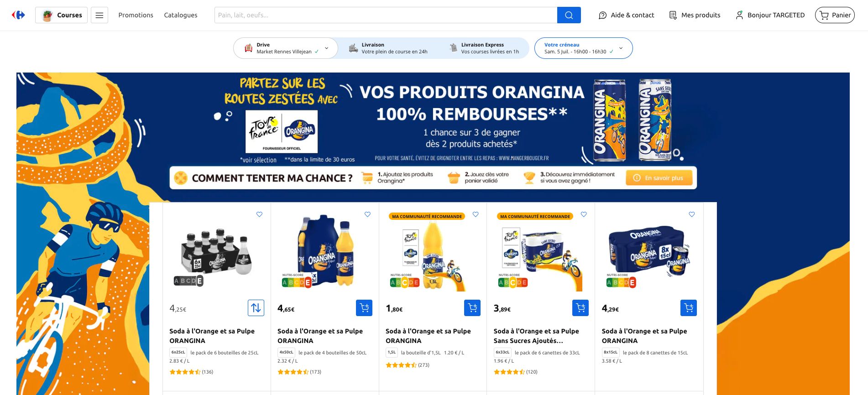Click the En savoir plus button
Screen dimensions: 868x395
(x=659, y=178)
